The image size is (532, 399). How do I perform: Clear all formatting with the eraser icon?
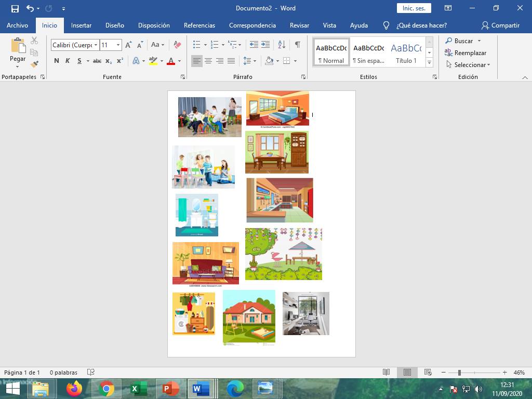[x=177, y=45]
